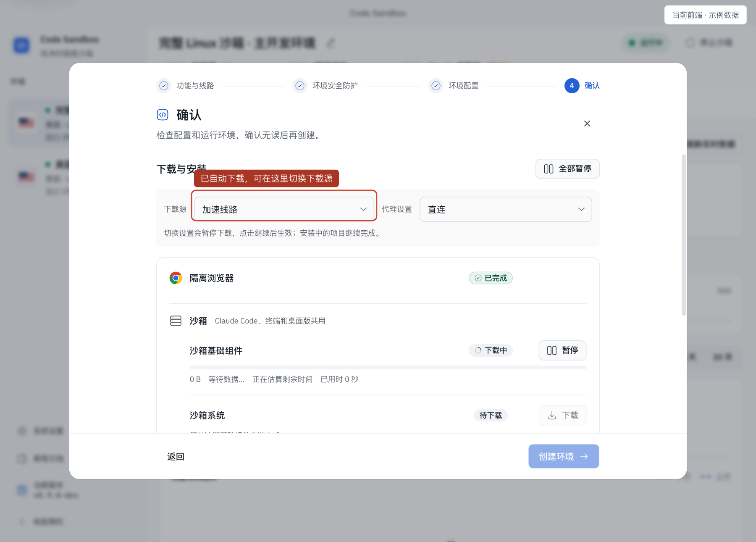
Task: Open the 代理设置 dropdown showing 直连
Action: [x=506, y=209]
